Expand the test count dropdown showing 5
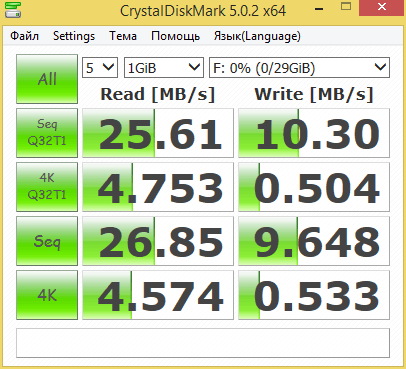 pyautogui.click(x=100, y=68)
